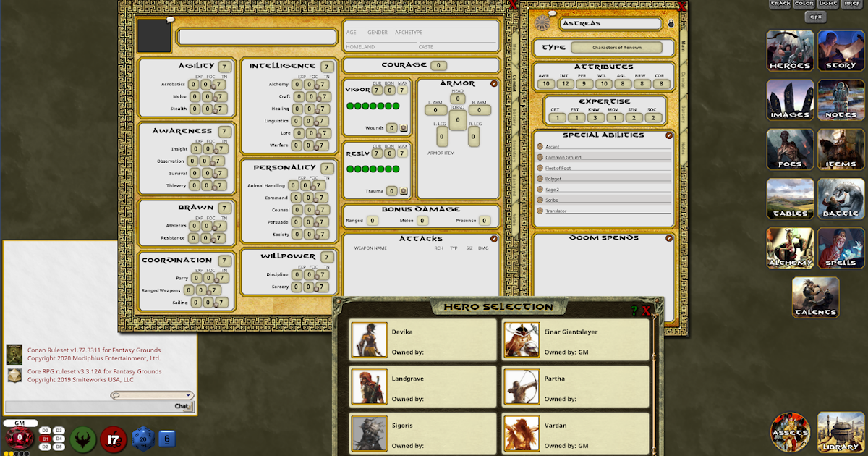
Task: Toggle the Trauma button next to value
Action: pos(404,191)
